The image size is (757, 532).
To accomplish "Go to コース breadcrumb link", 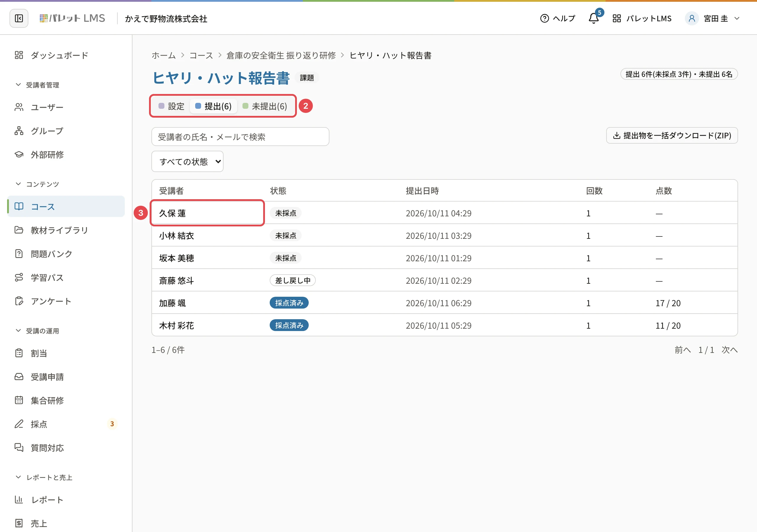I will click(201, 55).
